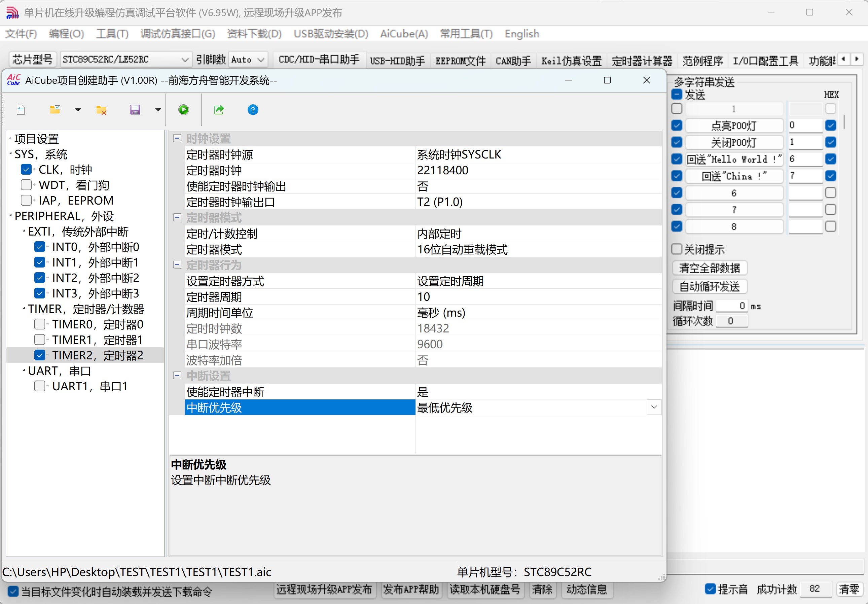Toggle 关闭提示 checkbox
The height and width of the screenshot is (604, 868).
click(677, 249)
